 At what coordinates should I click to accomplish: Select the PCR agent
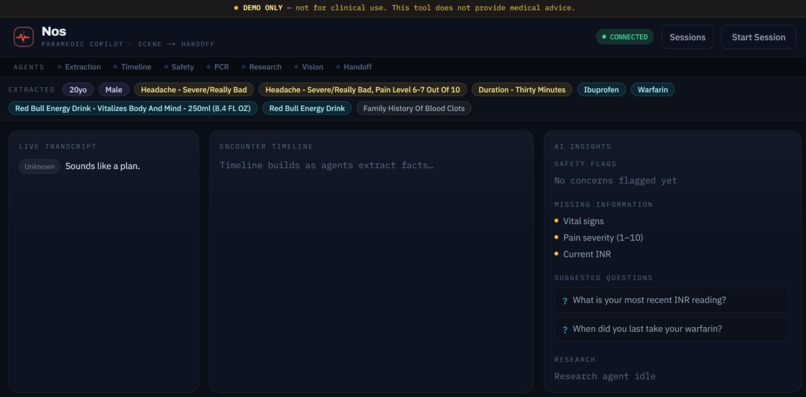tap(218, 67)
